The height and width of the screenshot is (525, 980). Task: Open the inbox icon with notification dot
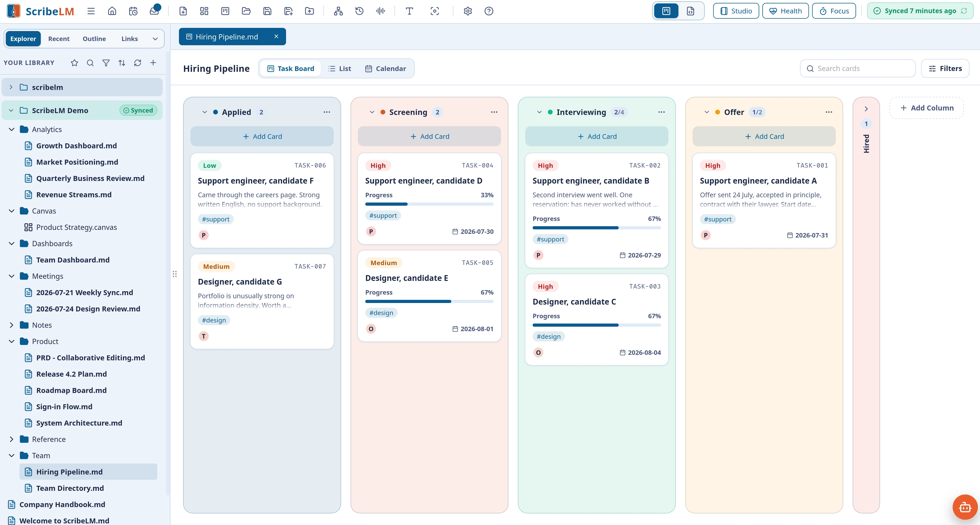click(x=154, y=11)
